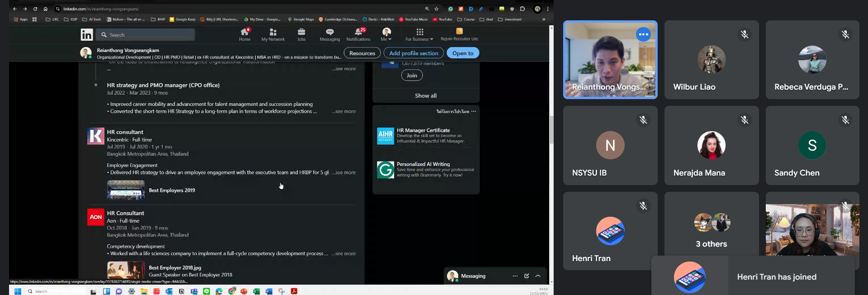Open the For Business apps dropdown
Viewport: 868px width, 295px height.
(419, 34)
